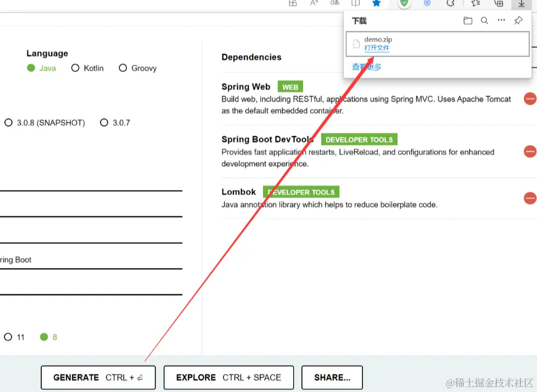This screenshot has width=537, height=392.
Task: Open the extensions puzzle-piece icon
Action: [x=450, y=3]
